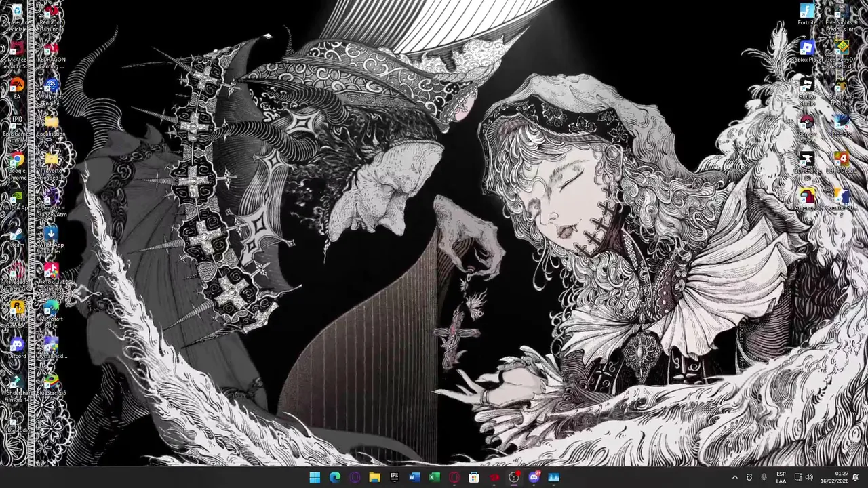The height and width of the screenshot is (488, 868).
Task: Select the CrystalDiskInfo desktop shortcut
Action: pos(51,348)
